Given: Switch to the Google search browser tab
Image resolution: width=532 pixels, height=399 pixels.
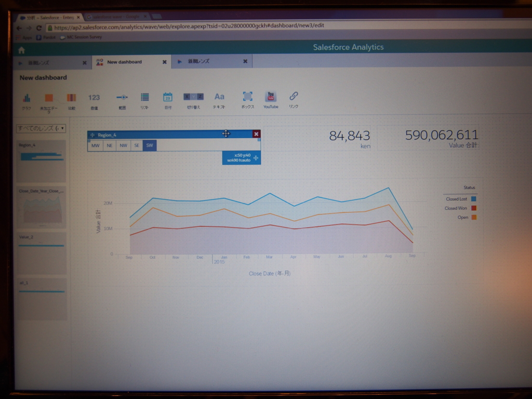Looking at the screenshot, I should tap(116, 17).
